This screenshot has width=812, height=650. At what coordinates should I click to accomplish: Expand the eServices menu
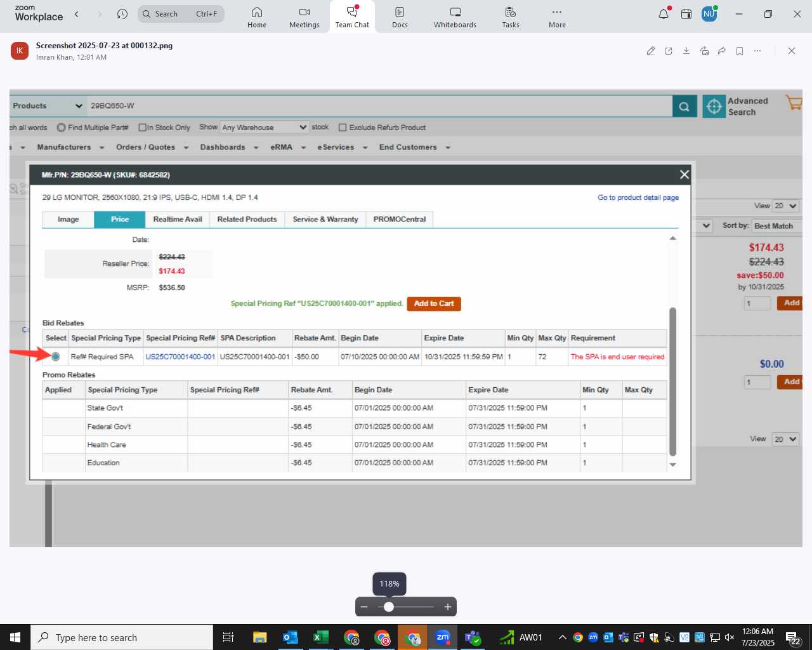coord(343,147)
